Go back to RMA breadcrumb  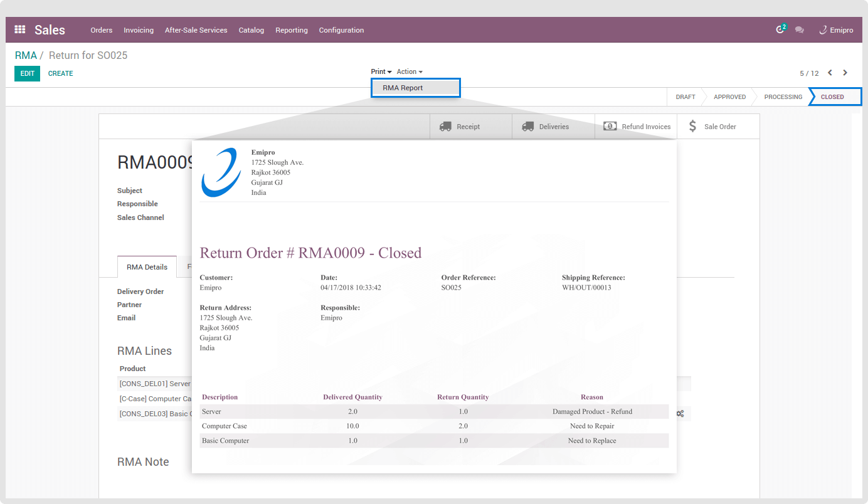click(x=26, y=55)
